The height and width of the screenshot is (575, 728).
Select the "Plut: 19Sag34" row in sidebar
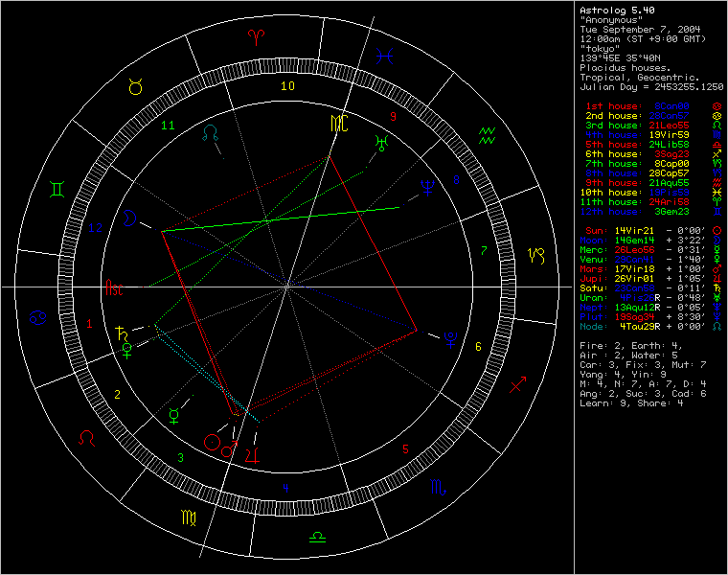[650, 317]
